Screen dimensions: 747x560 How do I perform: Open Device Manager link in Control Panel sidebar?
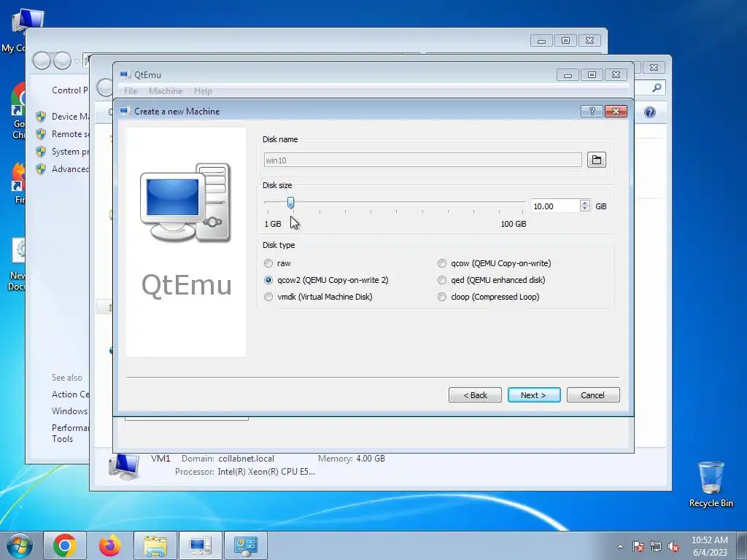pyautogui.click(x=70, y=116)
